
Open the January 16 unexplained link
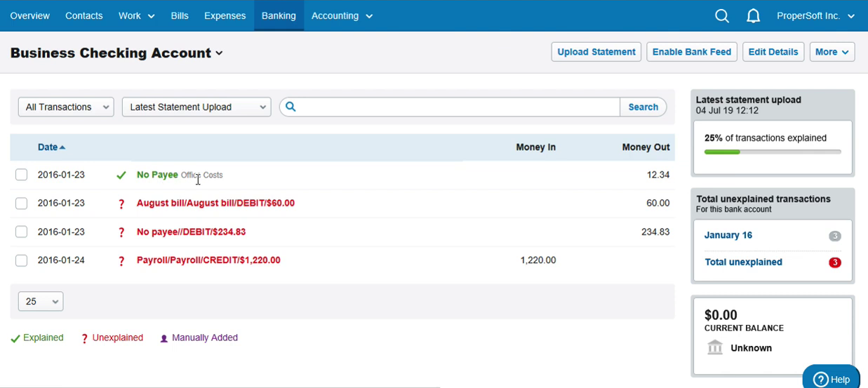728,235
